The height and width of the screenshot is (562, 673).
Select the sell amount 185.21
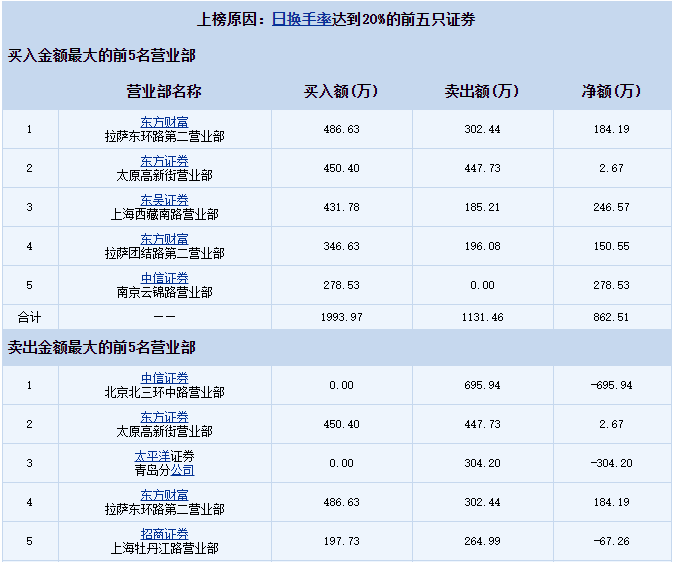(x=482, y=207)
